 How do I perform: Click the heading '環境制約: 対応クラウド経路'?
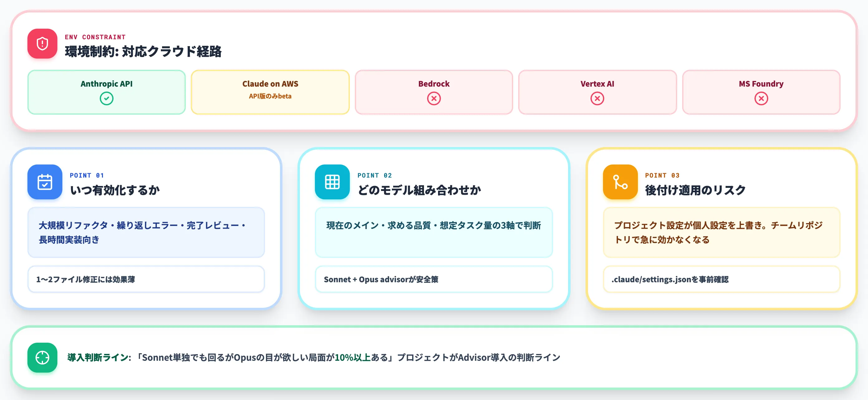[143, 51]
